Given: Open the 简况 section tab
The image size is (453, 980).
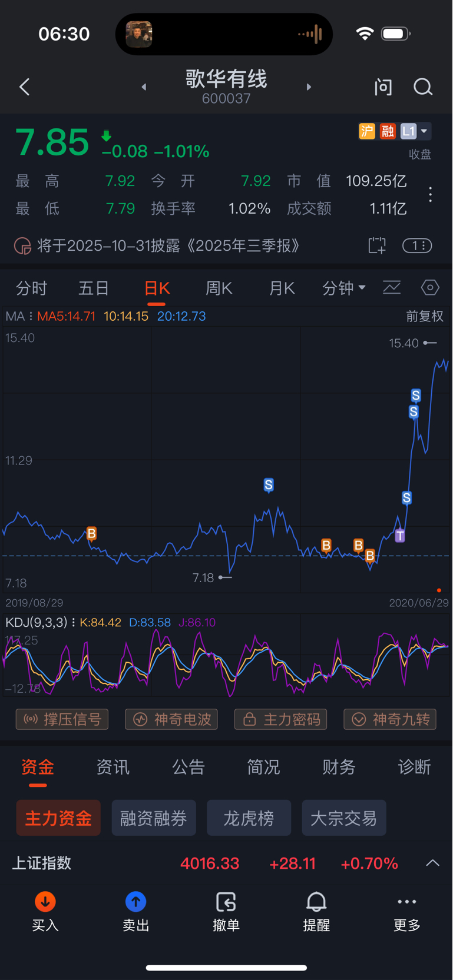Looking at the screenshot, I should (263, 767).
